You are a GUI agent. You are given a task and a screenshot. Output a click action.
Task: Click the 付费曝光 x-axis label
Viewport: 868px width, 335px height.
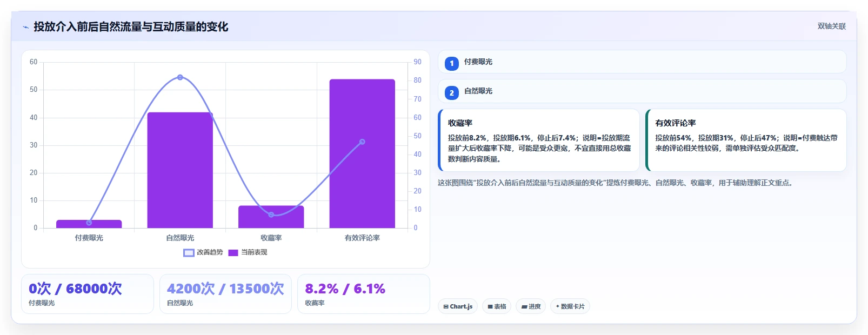click(89, 238)
